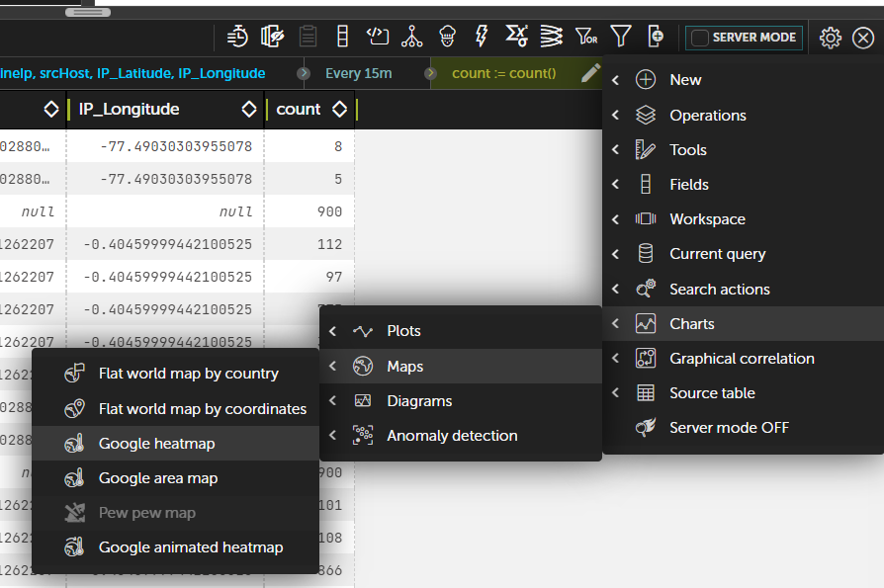Click the count cell showing 97
Screen dimensions: 884x588
tap(309, 277)
